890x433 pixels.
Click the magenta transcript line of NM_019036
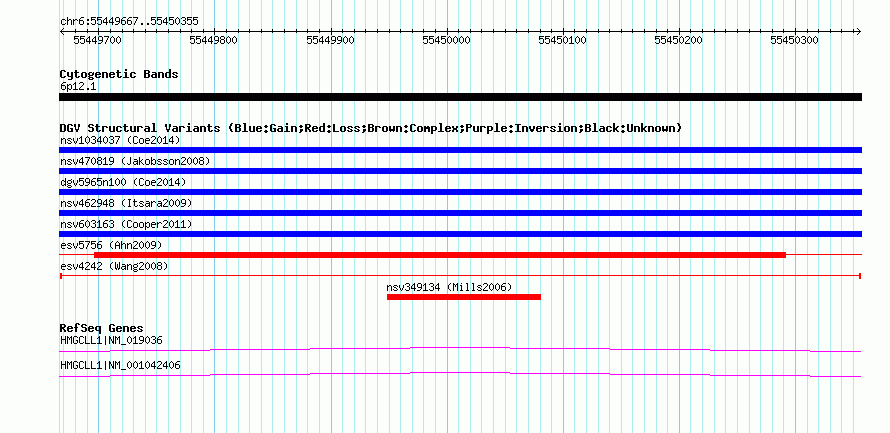point(460,349)
